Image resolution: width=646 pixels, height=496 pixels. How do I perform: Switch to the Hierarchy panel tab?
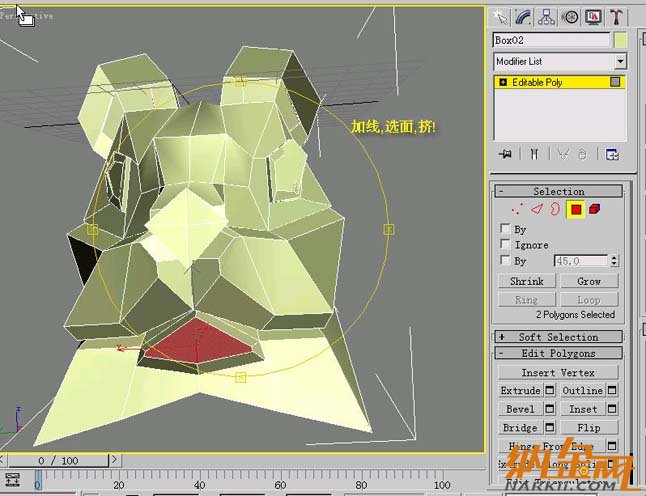tap(547, 16)
